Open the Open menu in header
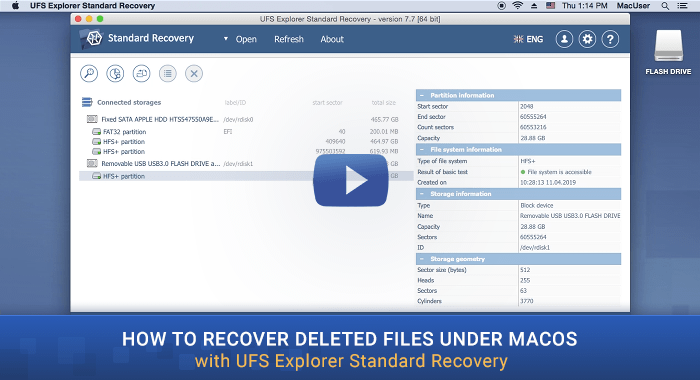700x380 pixels. 246,39
